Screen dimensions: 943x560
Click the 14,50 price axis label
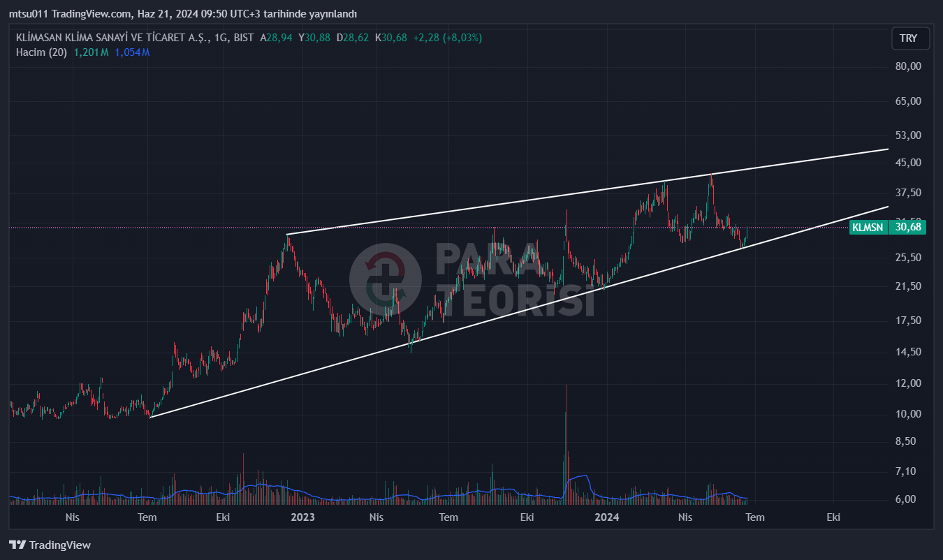(x=908, y=352)
